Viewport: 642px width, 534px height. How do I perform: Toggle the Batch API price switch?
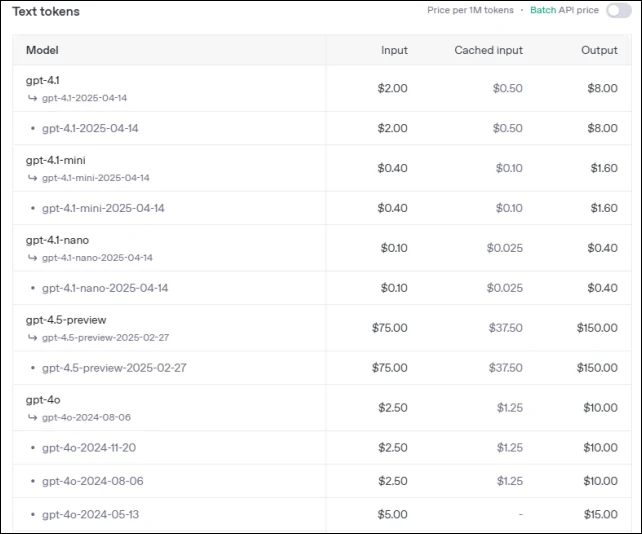[x=619, y=11]
